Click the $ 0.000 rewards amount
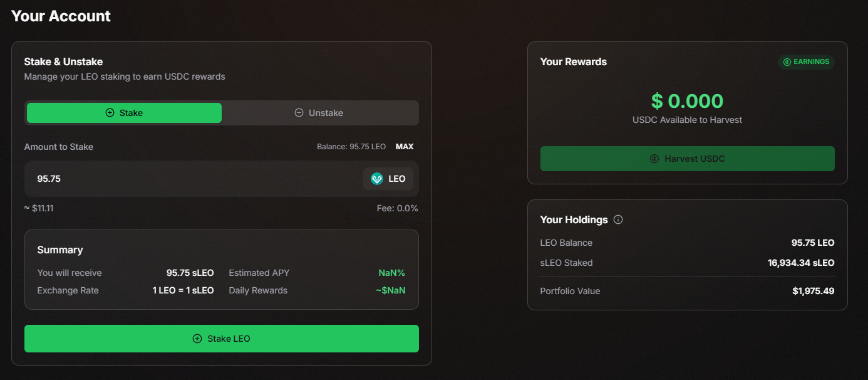868x380 pixels. coord(687,101)
